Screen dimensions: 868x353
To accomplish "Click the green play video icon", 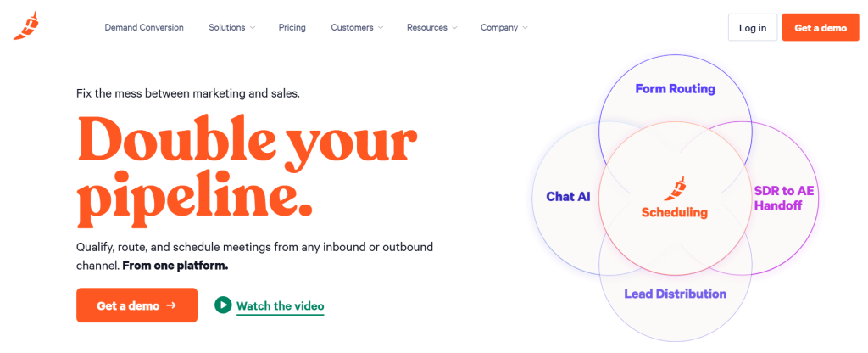I will (223, 305).
